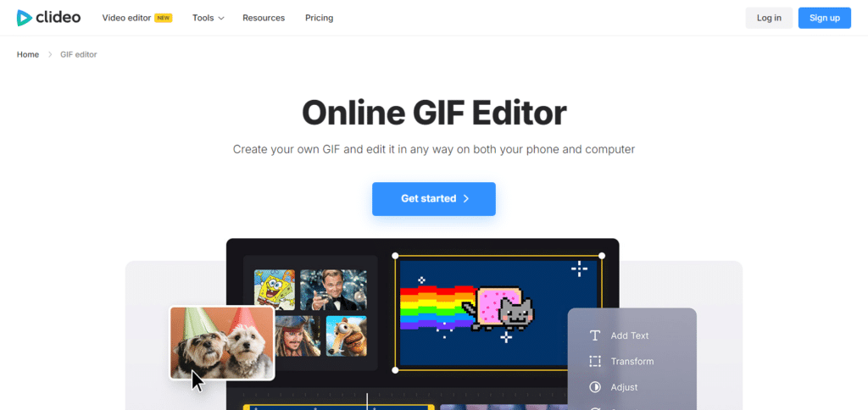Click the Jack Sparrow GIF thumbnail
The height and width of the screenshot is (410, 868).
tap(298, 335)
